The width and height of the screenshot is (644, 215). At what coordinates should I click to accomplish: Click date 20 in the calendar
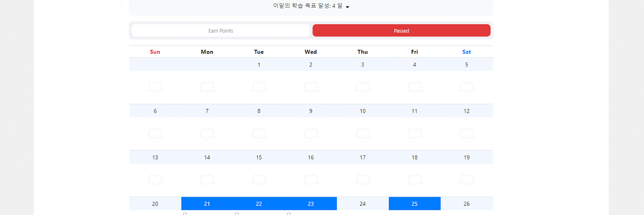coord(155,204)
